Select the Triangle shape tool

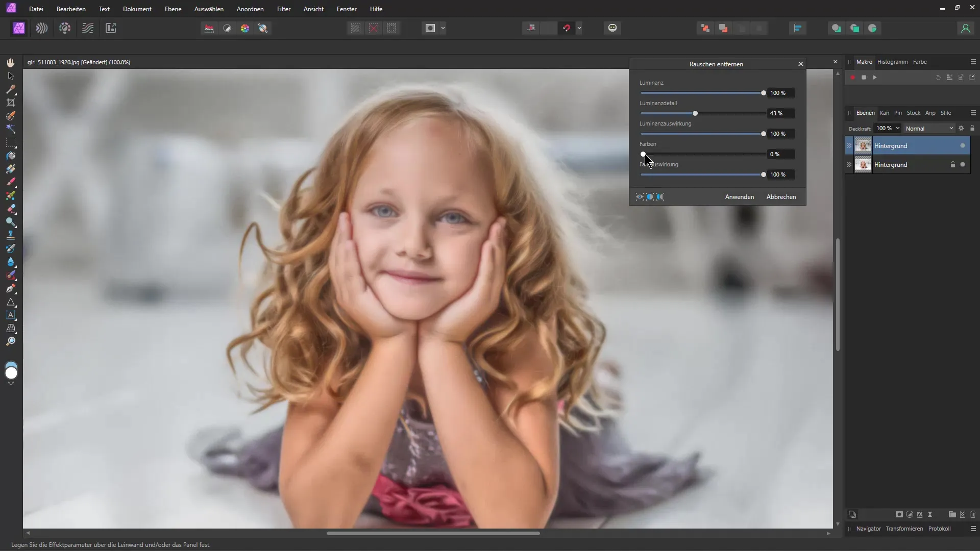point(11,302)
